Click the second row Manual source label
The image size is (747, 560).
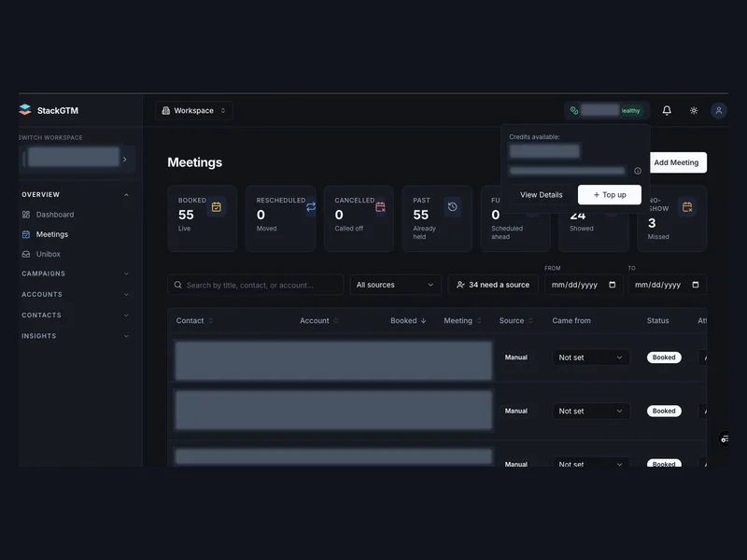[516, 411]
